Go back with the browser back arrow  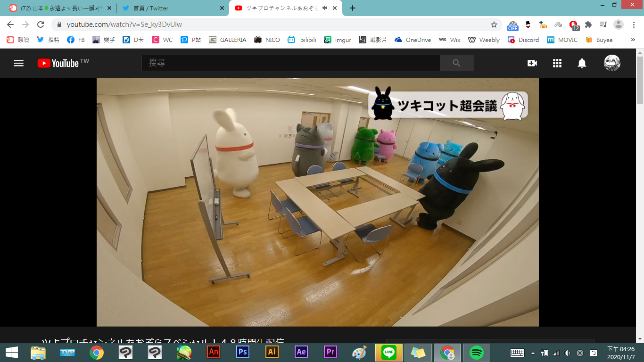point(10,25)
